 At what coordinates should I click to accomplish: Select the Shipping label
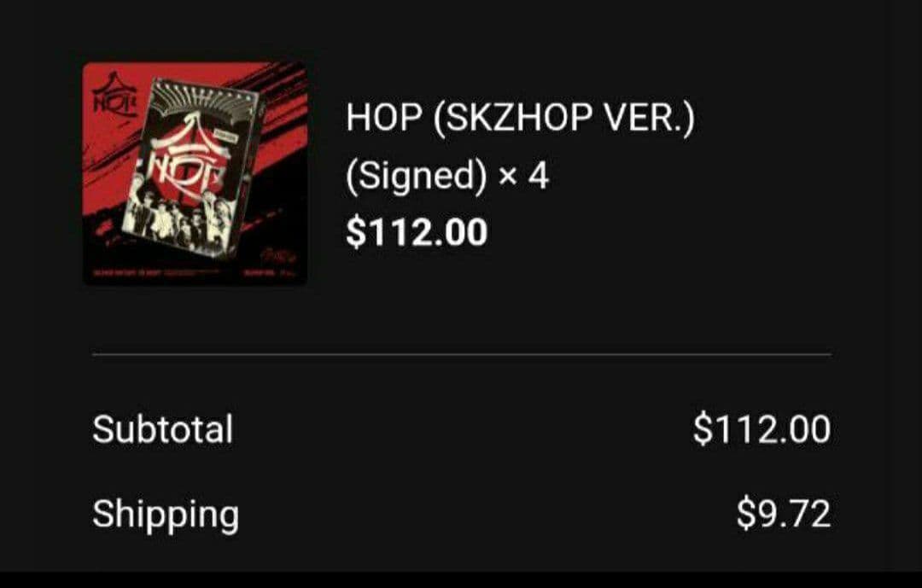166,515
